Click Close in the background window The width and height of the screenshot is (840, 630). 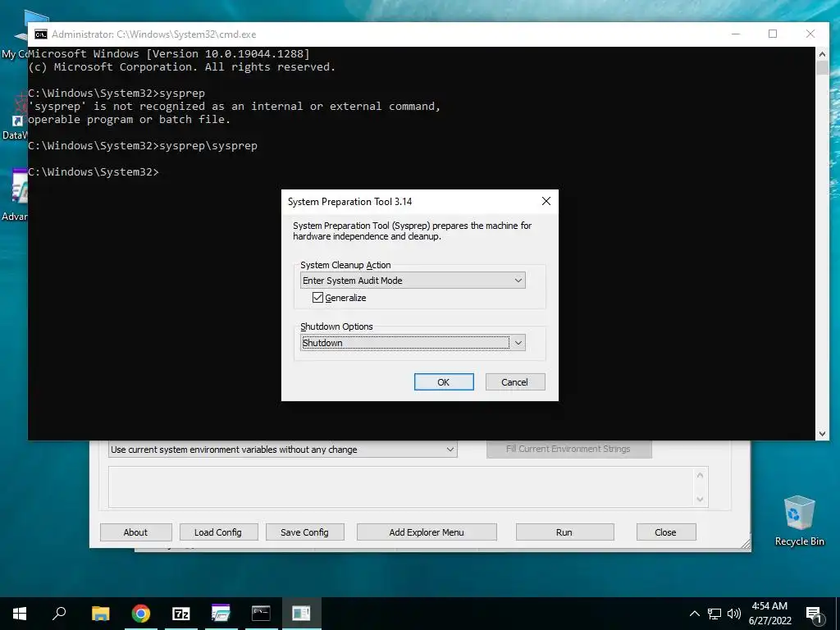tap(665, 532)
